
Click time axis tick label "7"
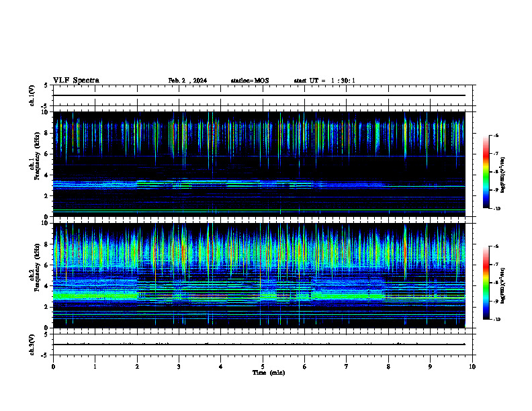[x=347, y=367]
